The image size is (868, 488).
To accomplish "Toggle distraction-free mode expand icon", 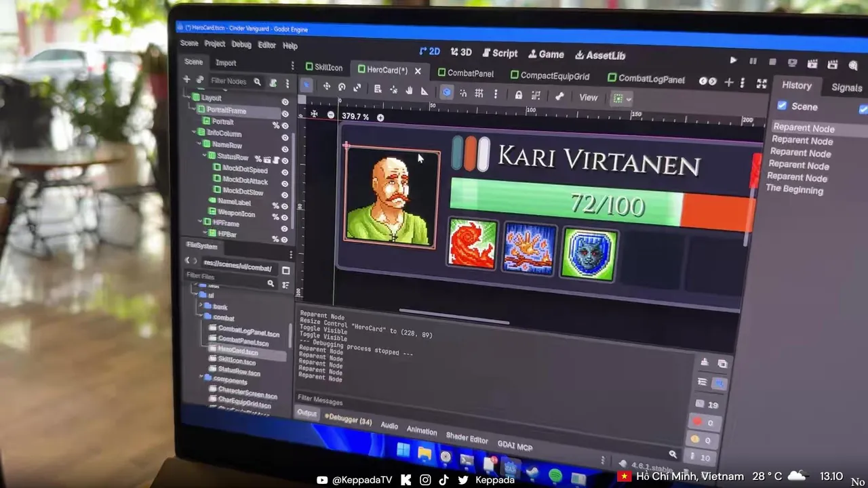I will [x=762, y=83].
